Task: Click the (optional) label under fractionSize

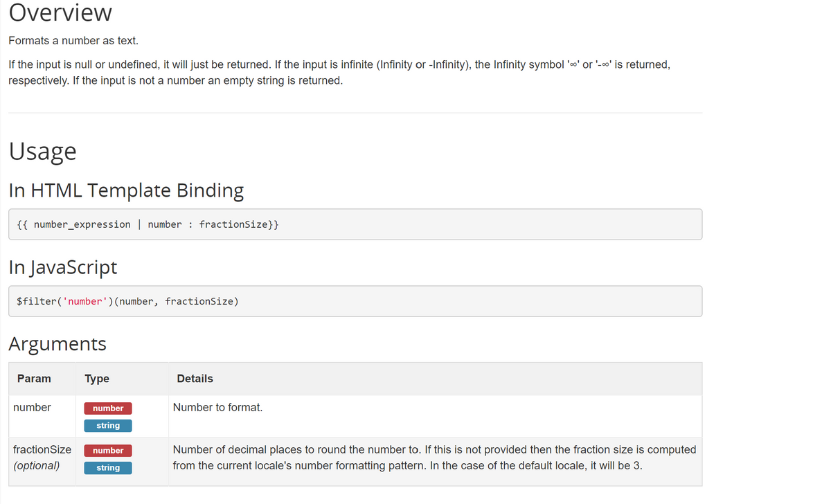Action: 37,465
